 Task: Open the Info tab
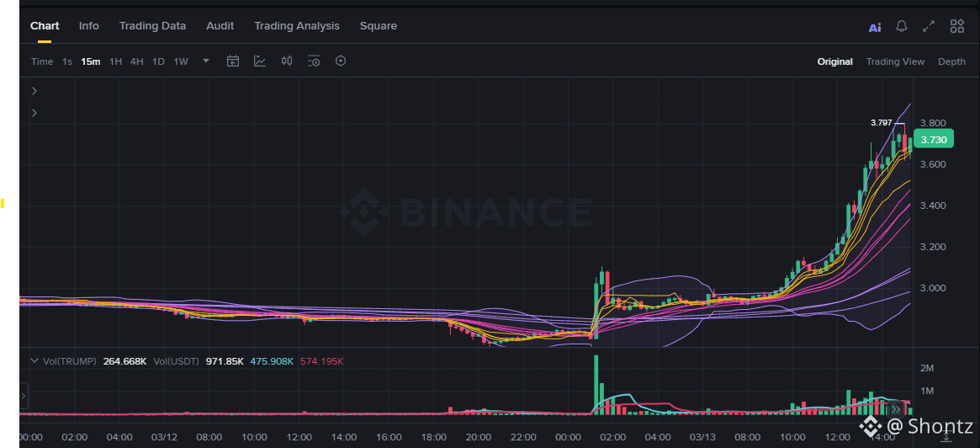(x=89, y=25)
